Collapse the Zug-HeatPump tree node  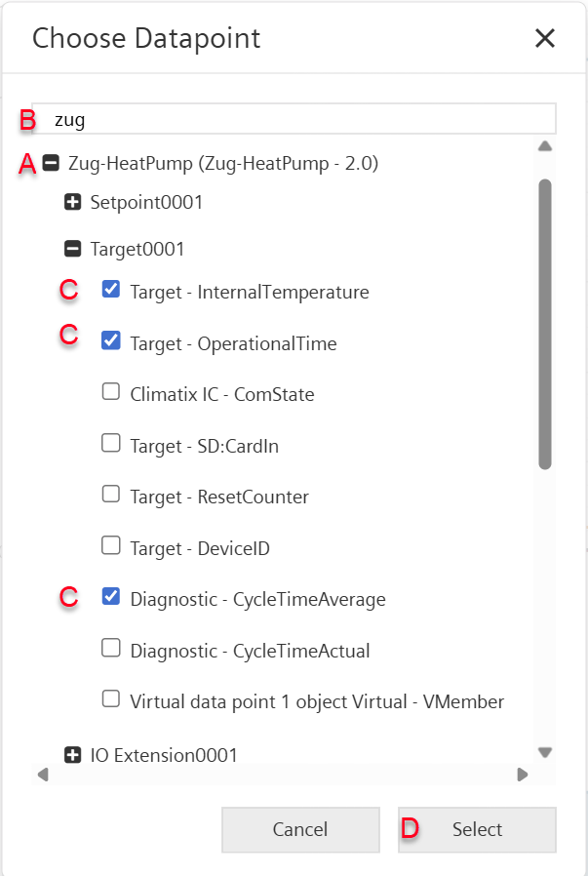pos(51,163)
